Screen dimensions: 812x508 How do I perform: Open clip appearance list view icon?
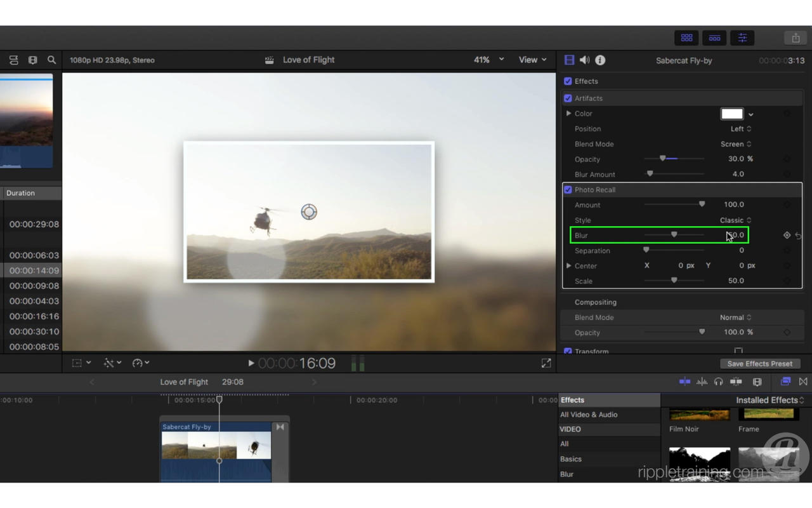coord(13,60)
